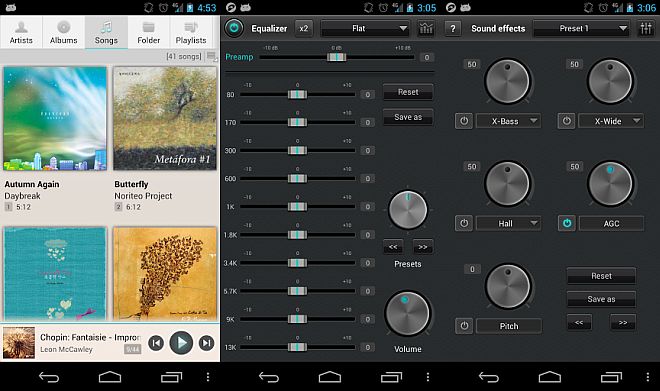Go to previous equalizer preset with << button
The image size is (660, 391).
(x=393, y=247)
